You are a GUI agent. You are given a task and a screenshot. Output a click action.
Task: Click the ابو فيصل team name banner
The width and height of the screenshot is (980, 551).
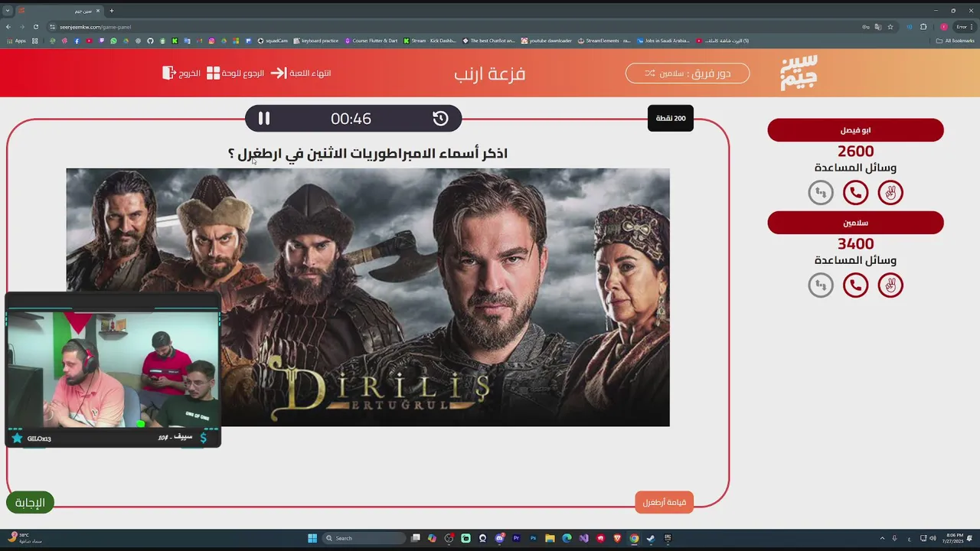pyautogui.click(x=855, y=130)
